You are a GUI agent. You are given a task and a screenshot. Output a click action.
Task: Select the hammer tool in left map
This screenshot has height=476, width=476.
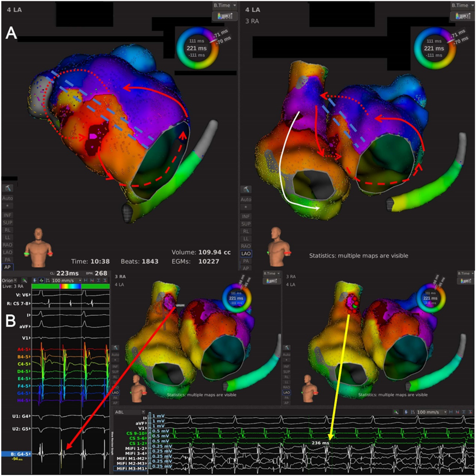[8, 188]
